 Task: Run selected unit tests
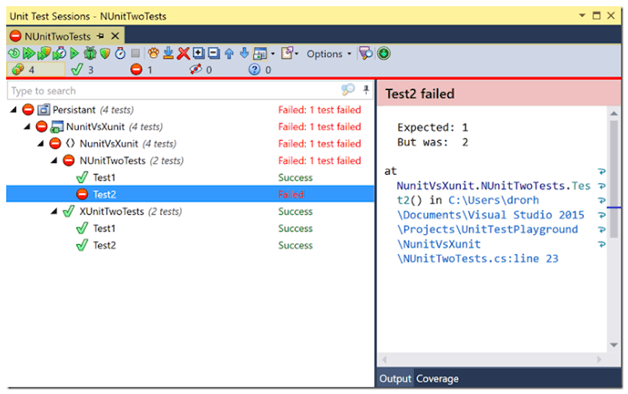[x=74, y=53]
